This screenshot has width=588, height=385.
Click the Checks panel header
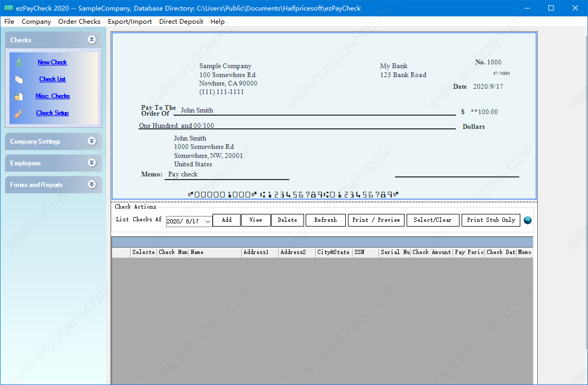coord(53,40)
